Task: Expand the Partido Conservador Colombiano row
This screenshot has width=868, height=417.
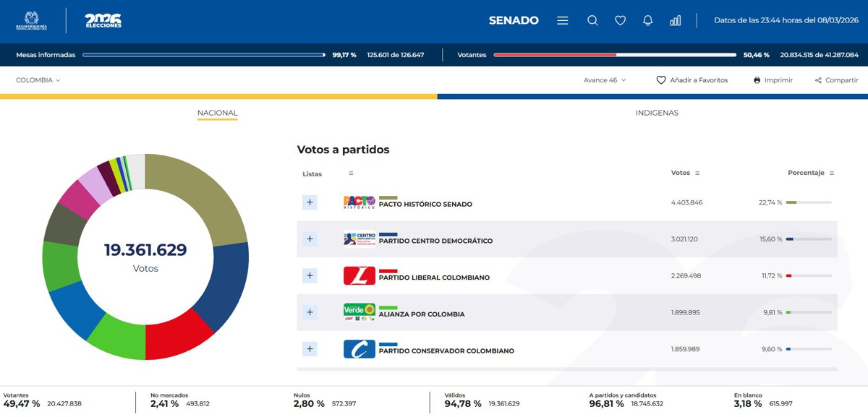Action: tap(310, 349)
